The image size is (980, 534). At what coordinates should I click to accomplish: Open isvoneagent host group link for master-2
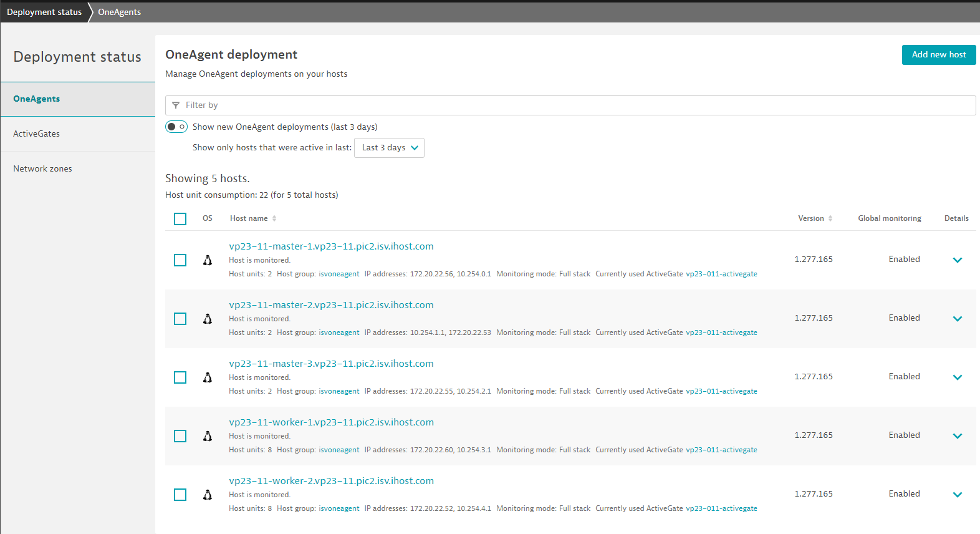point(339,333)
